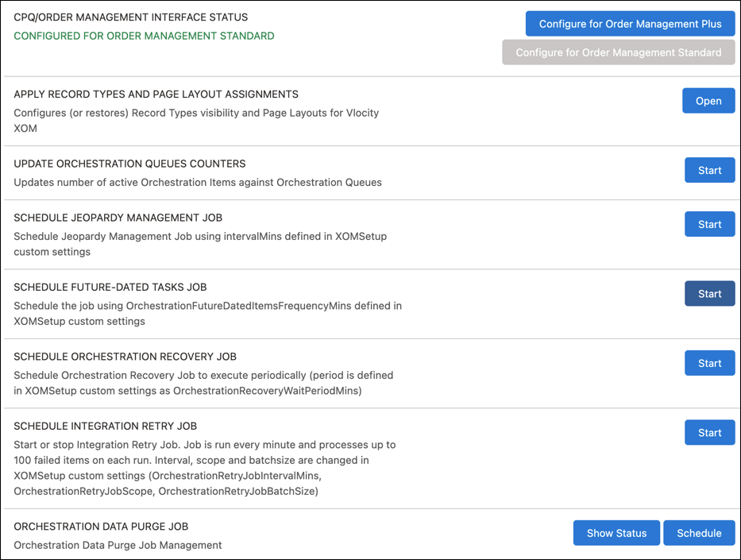
Task: Click 'Updates number of active Orchestration Items' description
Action: point(198,183)
